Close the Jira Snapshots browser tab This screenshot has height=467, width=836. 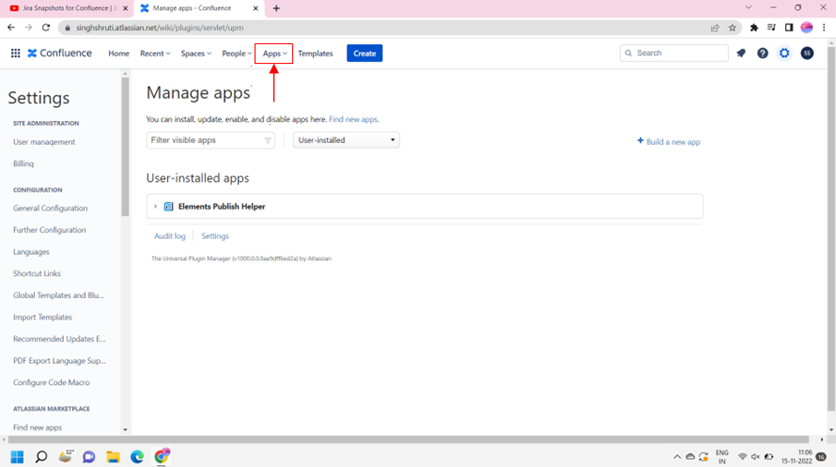coord(125,8)
